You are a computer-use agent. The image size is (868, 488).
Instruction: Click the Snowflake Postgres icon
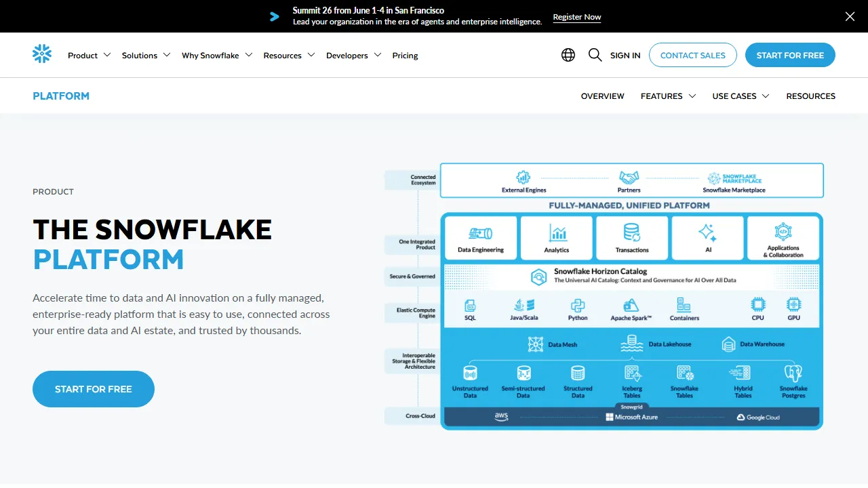pyautogui.click(x=793, y=373)
